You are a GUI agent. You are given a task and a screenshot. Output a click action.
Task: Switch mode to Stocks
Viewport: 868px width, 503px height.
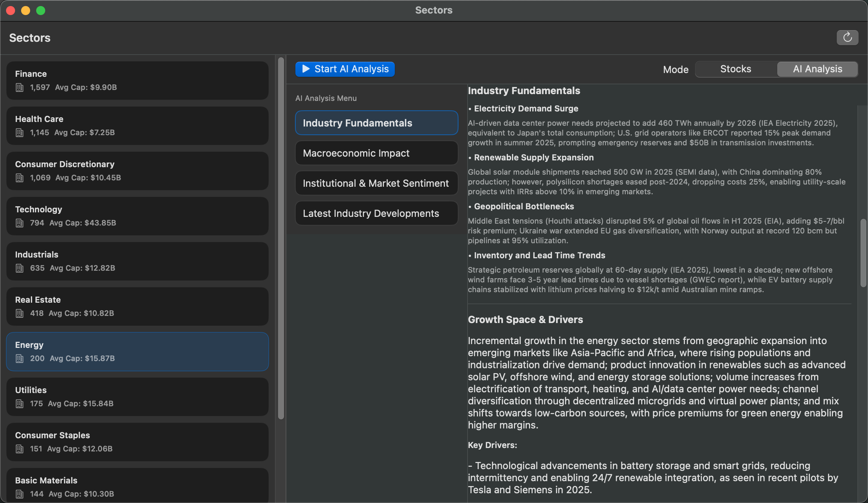735,69
